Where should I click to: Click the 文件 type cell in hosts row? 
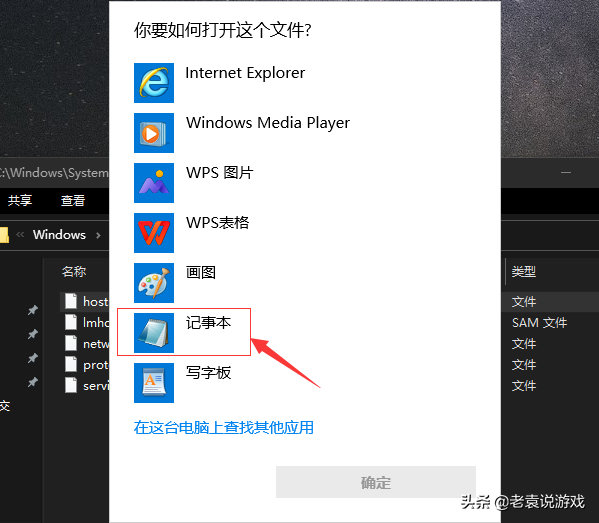click(524, 302)
